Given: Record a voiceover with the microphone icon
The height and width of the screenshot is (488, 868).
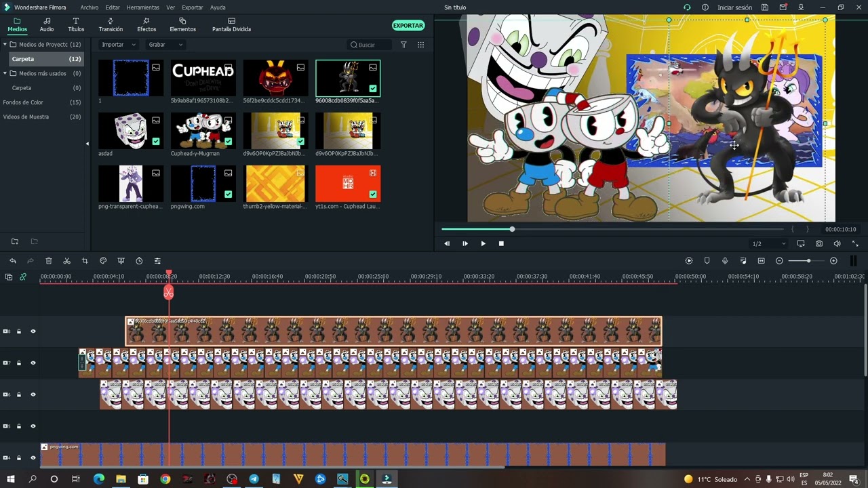Looking at the screenshot, I should point(725,261).
